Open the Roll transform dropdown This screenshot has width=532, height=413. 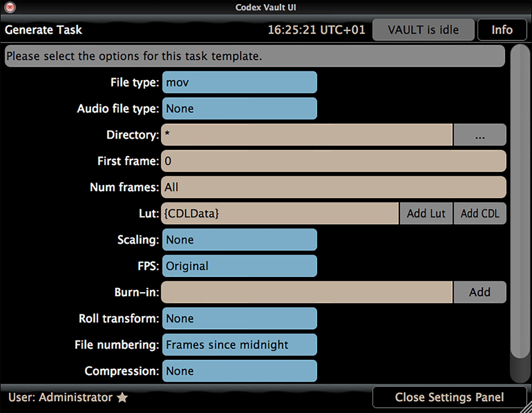[x=239, y=318]
